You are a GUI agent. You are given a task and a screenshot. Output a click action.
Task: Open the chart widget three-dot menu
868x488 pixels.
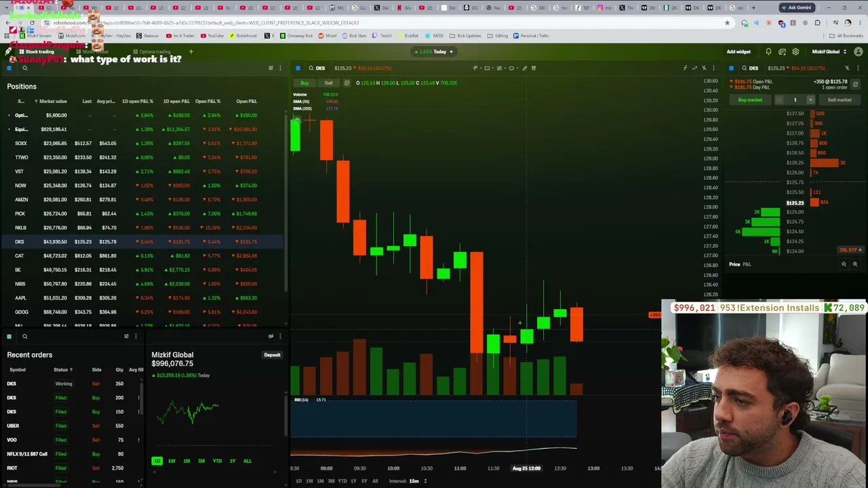tap(713, 68)
